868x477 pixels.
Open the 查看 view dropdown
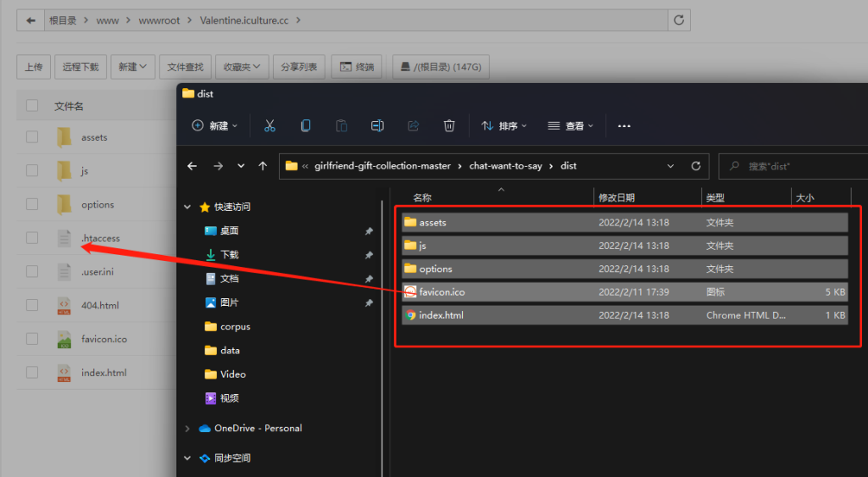click(570, 125)
